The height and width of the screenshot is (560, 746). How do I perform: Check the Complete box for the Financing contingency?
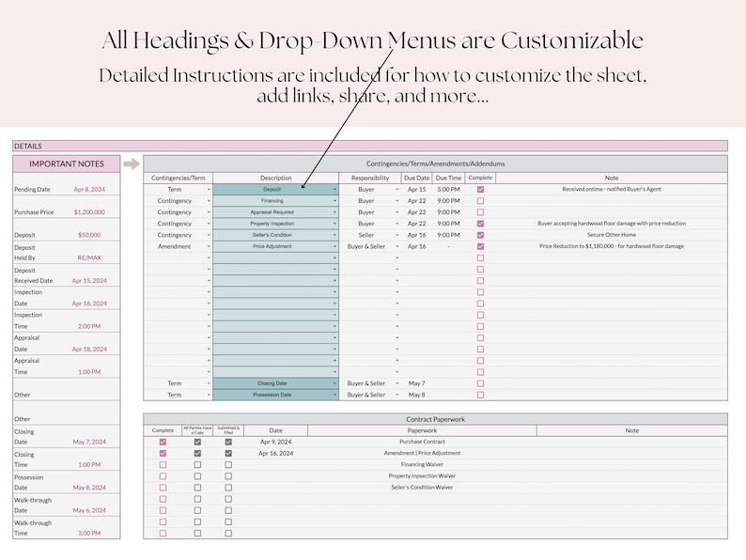pyautogui.click(x=480, y=201)
